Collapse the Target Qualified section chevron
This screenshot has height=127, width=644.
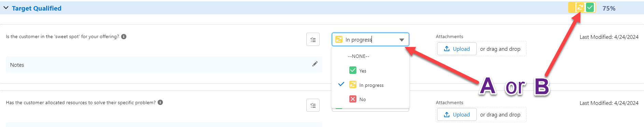tap(6, 8)
